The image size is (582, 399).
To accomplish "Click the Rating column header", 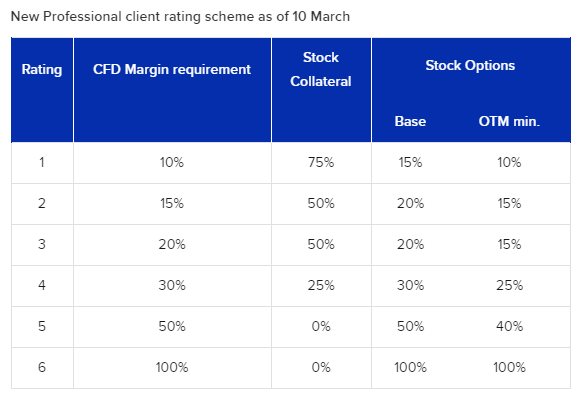I will pyautogui.click(x=42, y=69).
